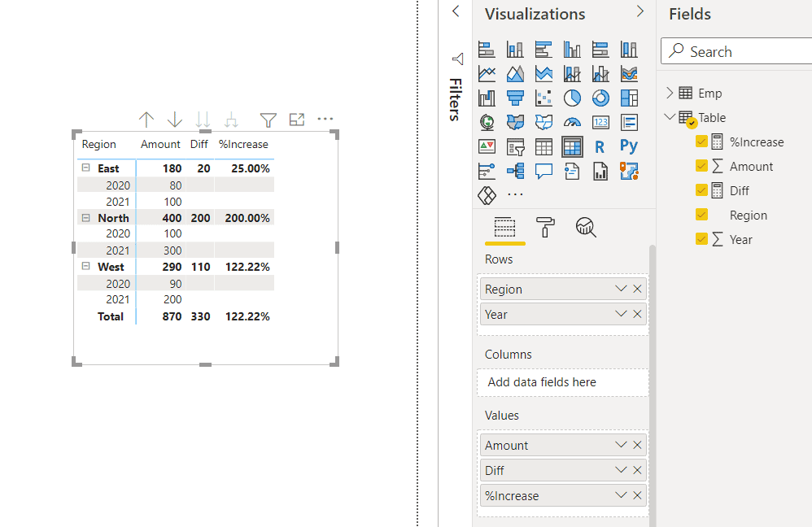Image resolution: width=812 pixels, height=527 pixels.
Task: Disable the %Increase field checkbox
Action: pyautogui.click(x=702, y=142)
